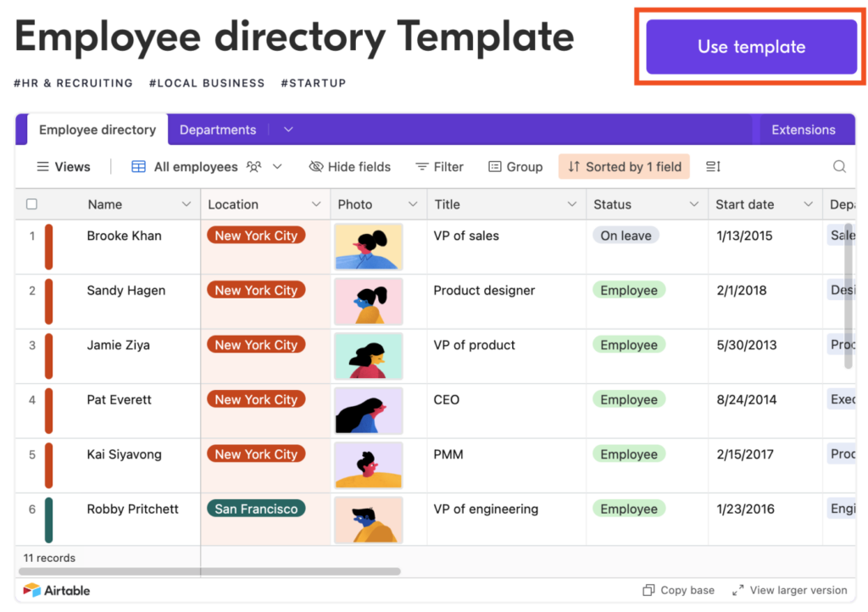Click San Francisco tag in Robby Pritchett row
868x612 pixels.
coord(256,509)
